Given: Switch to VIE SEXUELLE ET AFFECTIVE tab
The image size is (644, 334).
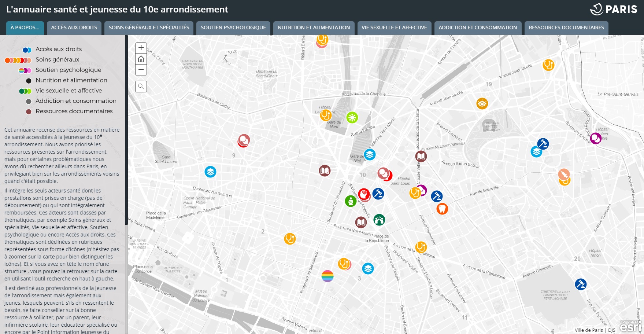Looking at the screenshot, I should [x=394, y=28].
